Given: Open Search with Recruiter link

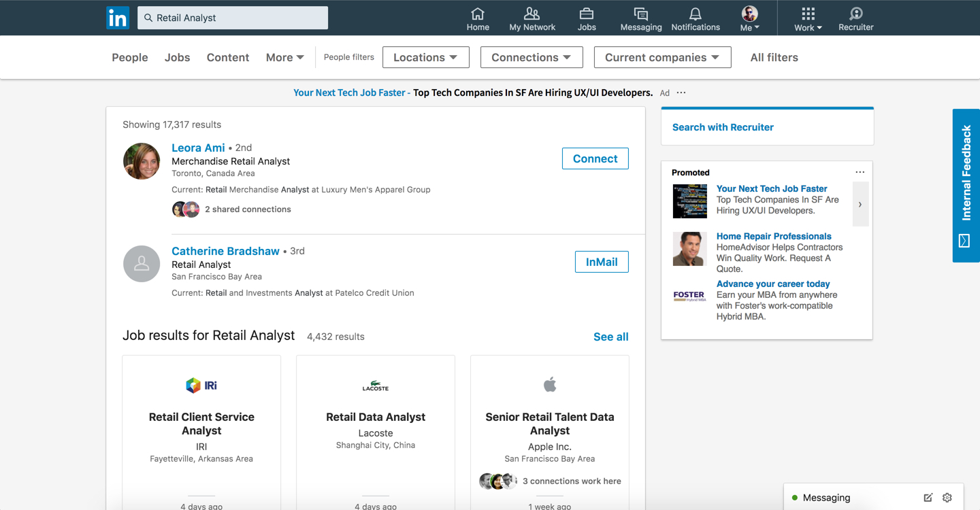Looking at the screenshot, I should [723, 127].
